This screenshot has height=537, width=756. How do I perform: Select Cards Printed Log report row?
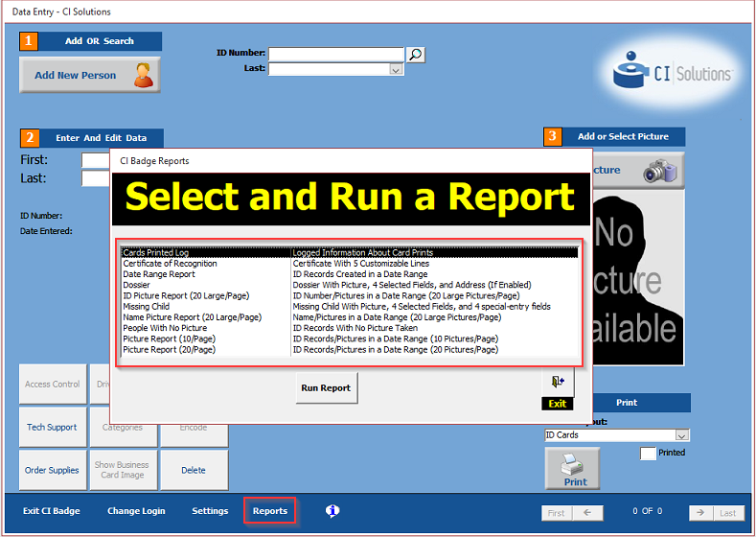click(x=349, y=252)
